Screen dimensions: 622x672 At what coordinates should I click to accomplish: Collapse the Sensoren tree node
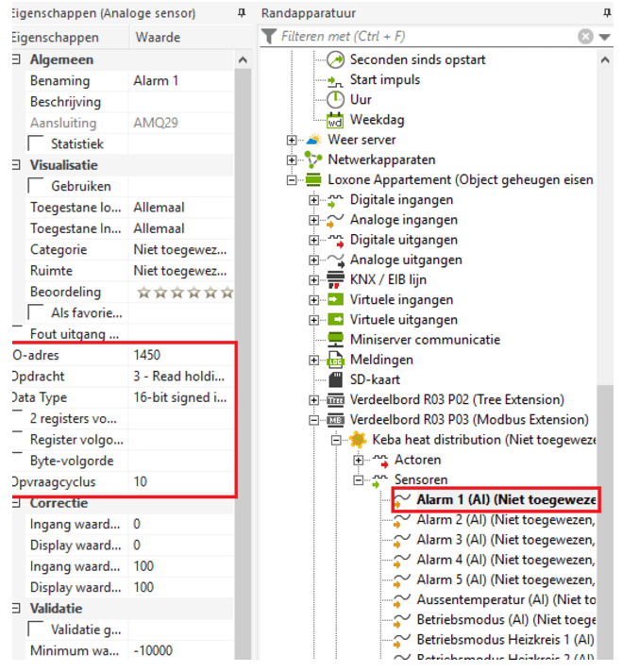[x=359, y=480]
